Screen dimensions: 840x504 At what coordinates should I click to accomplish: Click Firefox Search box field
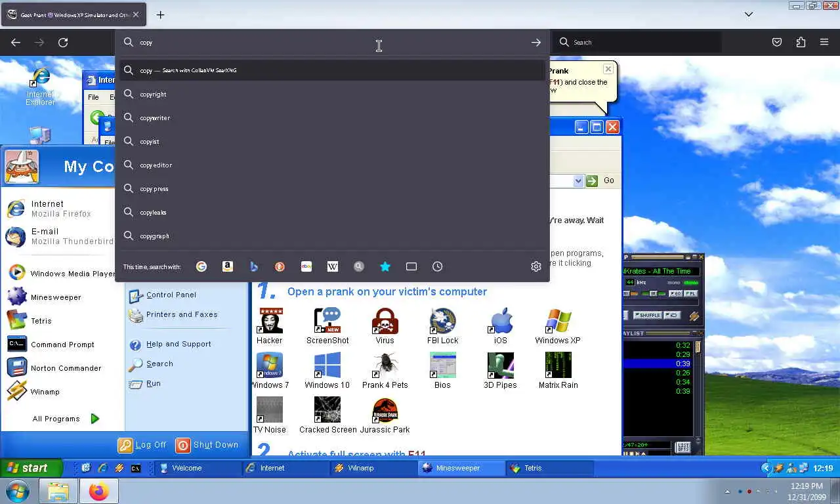[636, 42]
